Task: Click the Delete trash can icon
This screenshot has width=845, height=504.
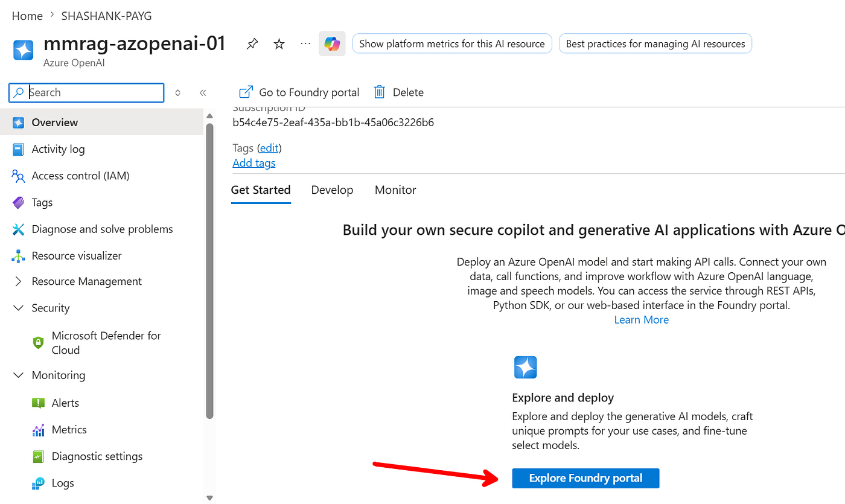Action: click(x=380, y=92)
